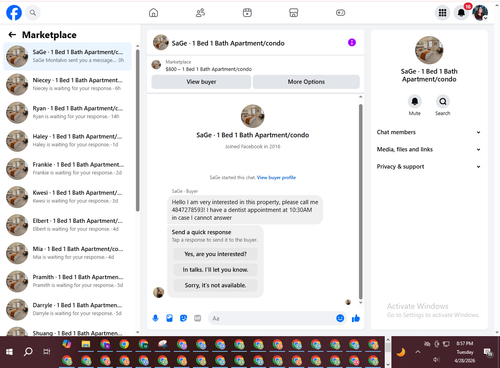Screen dimensions: 500x368
Task: Open the View buyer profile link
Action: tap(276, 177)
